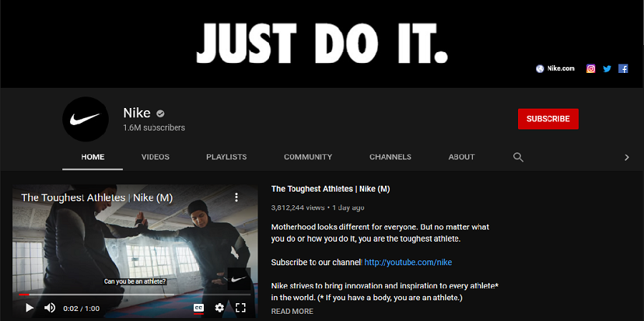Expand description with READ MORE
This screenshot has height=321, width=644.
pyautogui.click(x=292, y=312)
